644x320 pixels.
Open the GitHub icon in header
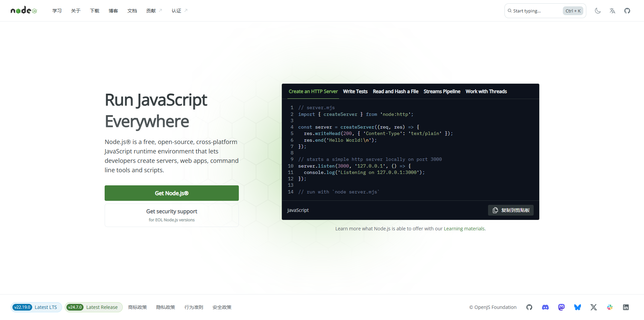coord(627,11)
